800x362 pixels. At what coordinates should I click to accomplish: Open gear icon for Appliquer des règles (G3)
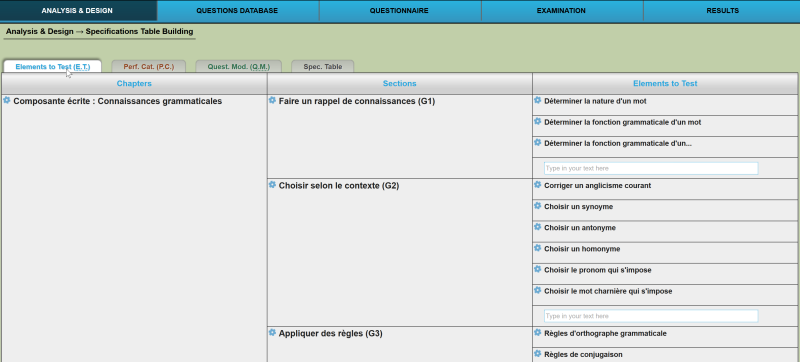click(x=272, y=333)
